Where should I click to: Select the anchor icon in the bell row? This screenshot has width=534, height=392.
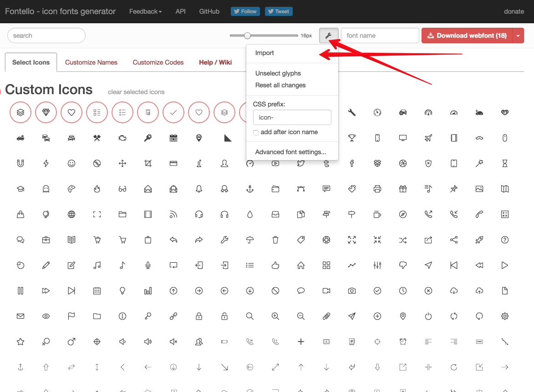pyautogui.click(x=250, y=189)
